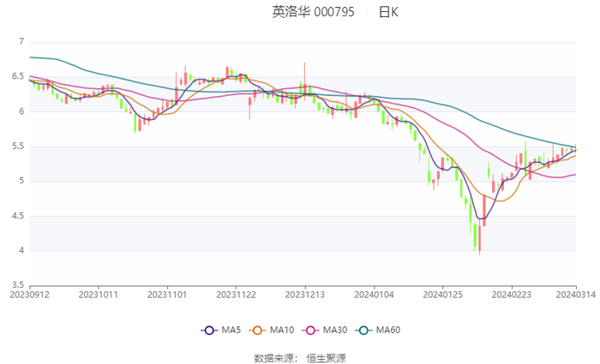Select the 日K label
This screenshot has width=600, height=364.
(389, 12)
